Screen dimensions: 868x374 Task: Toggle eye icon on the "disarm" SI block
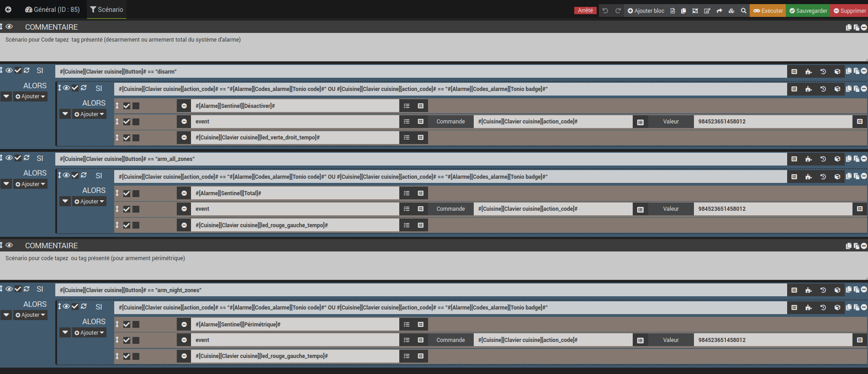click(x=9, y=70)
